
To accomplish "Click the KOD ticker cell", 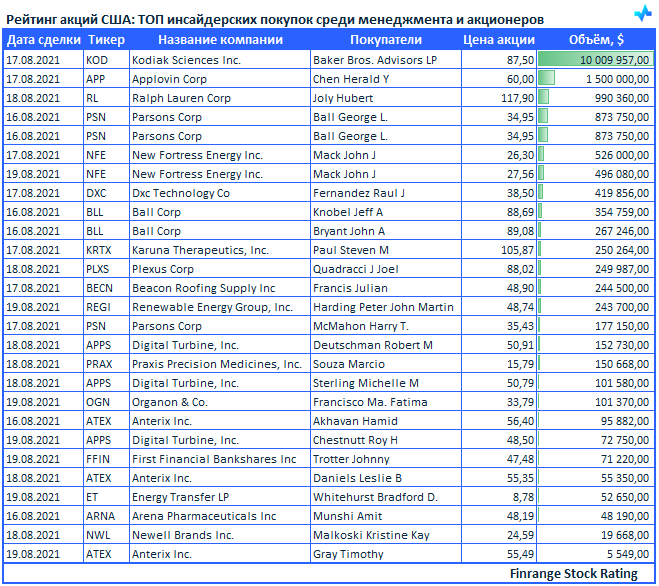I will (x=106, y=60).
